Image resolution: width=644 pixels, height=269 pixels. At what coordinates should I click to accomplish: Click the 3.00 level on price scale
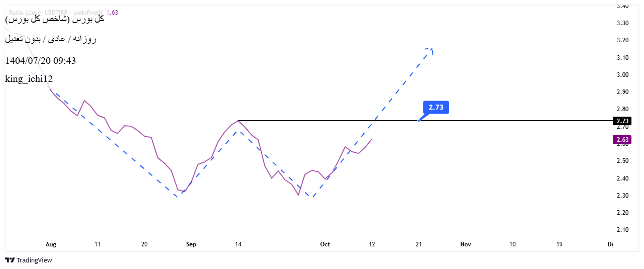[622, 75]
